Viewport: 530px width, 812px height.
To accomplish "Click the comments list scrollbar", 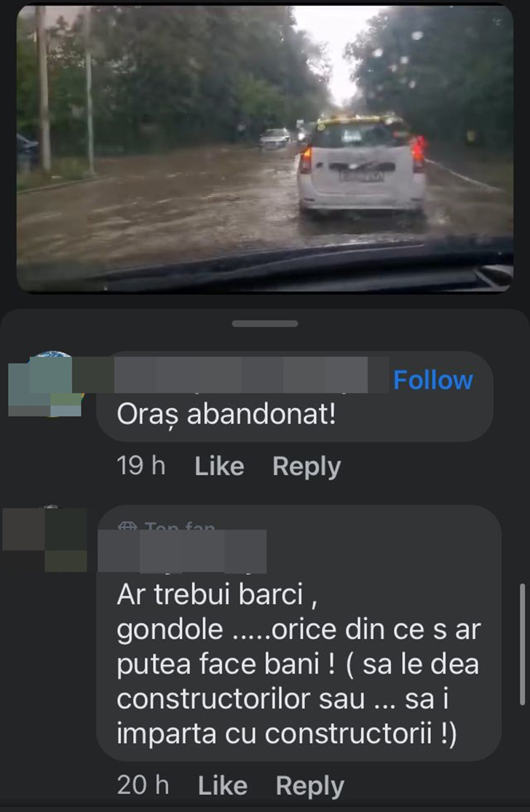I will pyautogui.click(x=522, y=644).
